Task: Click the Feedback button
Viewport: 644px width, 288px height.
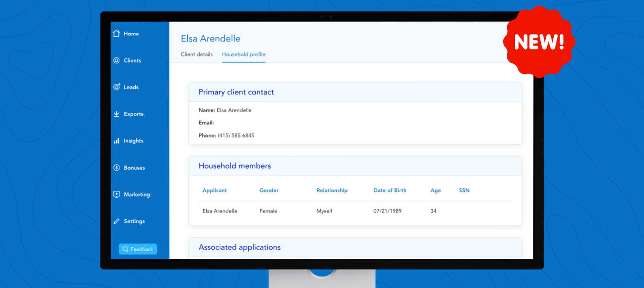Action: pos(138,249)
